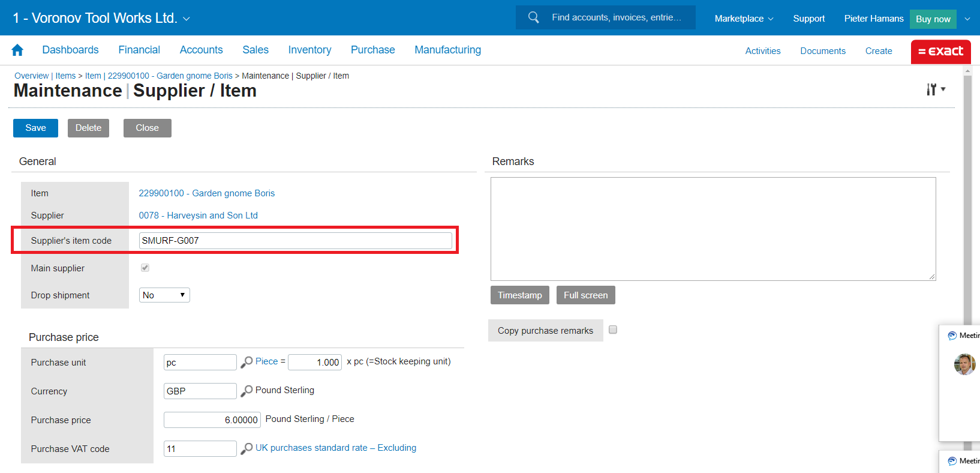The height and width of the screenshot is (473, 980).
Task: Focus the Purchase VAT code input field
Action: 200,449
